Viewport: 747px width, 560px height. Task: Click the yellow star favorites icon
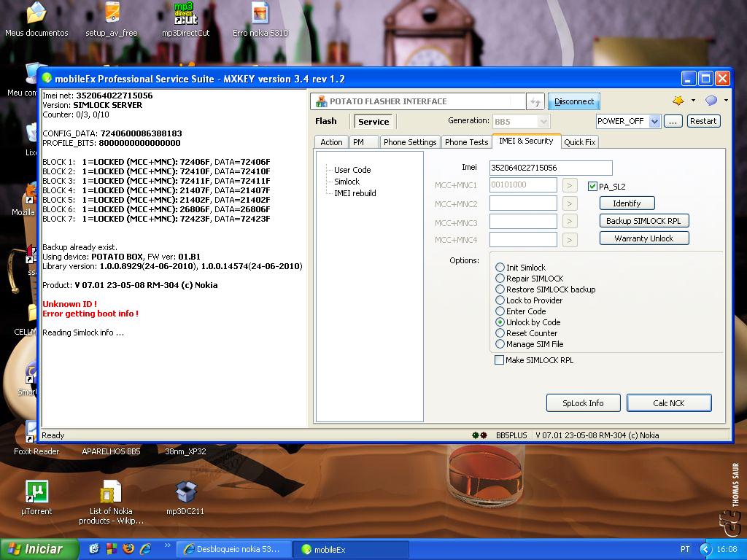[x=678, y=101]
